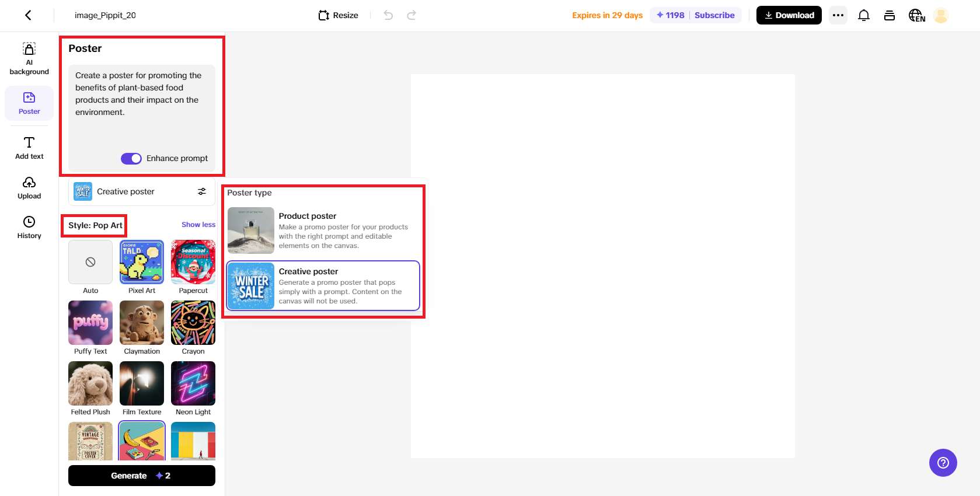980x496 pixels.
Task: Click the image_Pippit_20 file name
Action: (x=105, y=15)
